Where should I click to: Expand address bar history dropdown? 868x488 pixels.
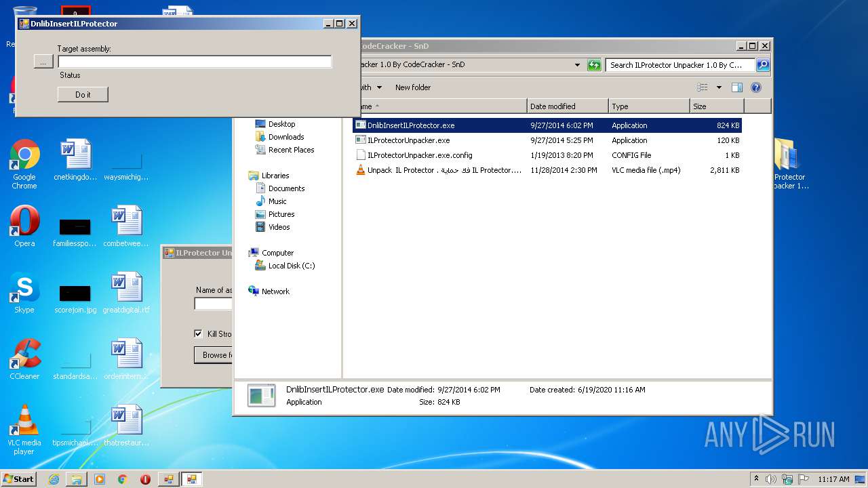578,65
